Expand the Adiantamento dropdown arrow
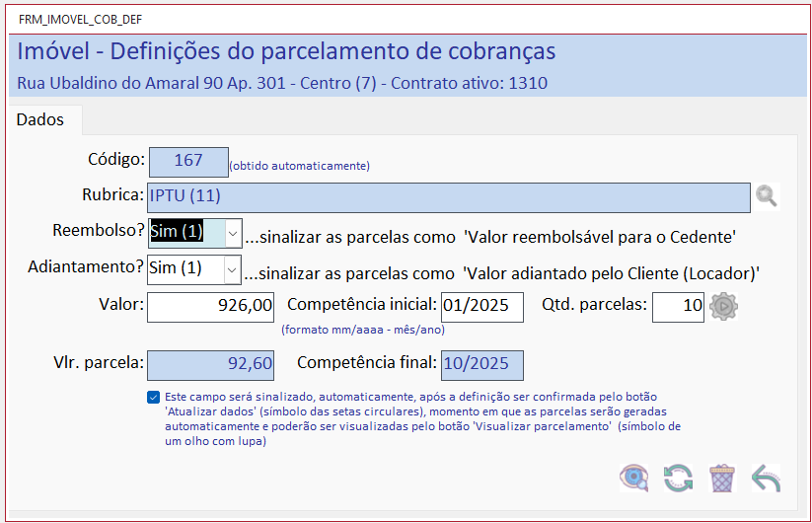This screenshot has width=812, height=523. tap(232, 269)
